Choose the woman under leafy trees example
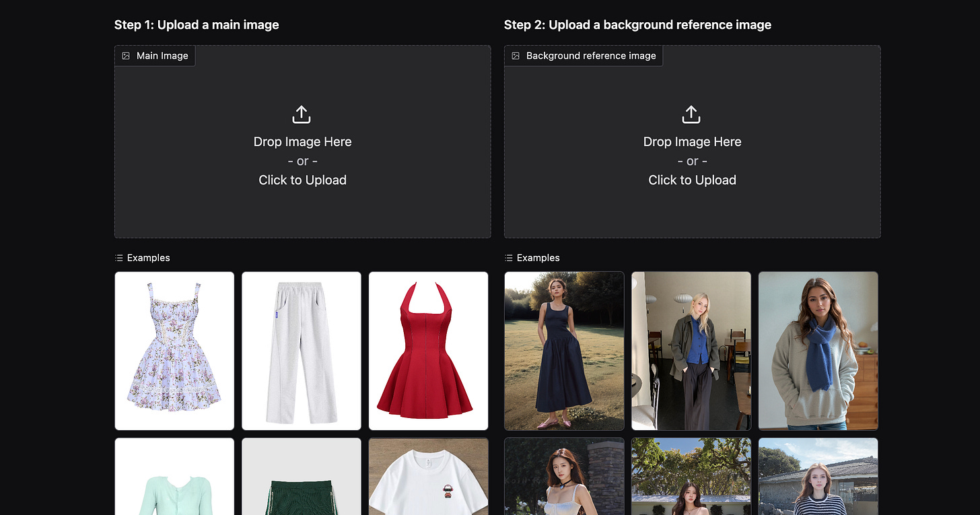Viewport: 980px width, 515px height. coord(691,477)
